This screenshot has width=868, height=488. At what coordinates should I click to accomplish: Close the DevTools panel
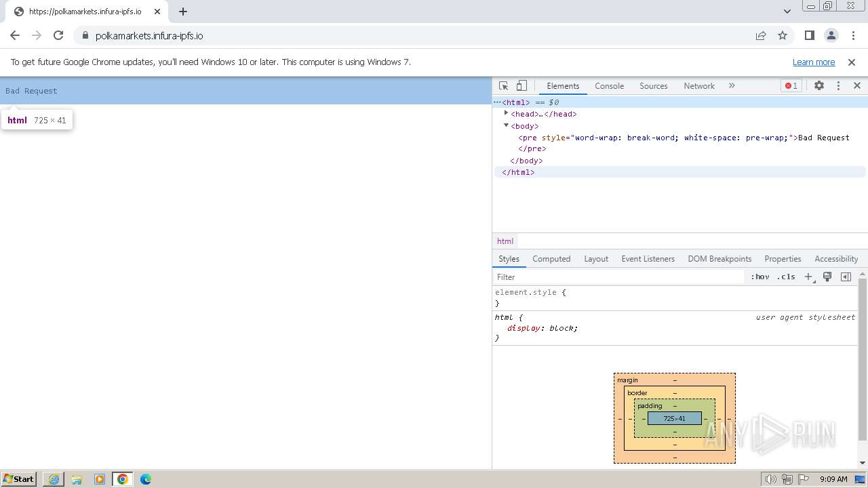[x=857, y=86]
